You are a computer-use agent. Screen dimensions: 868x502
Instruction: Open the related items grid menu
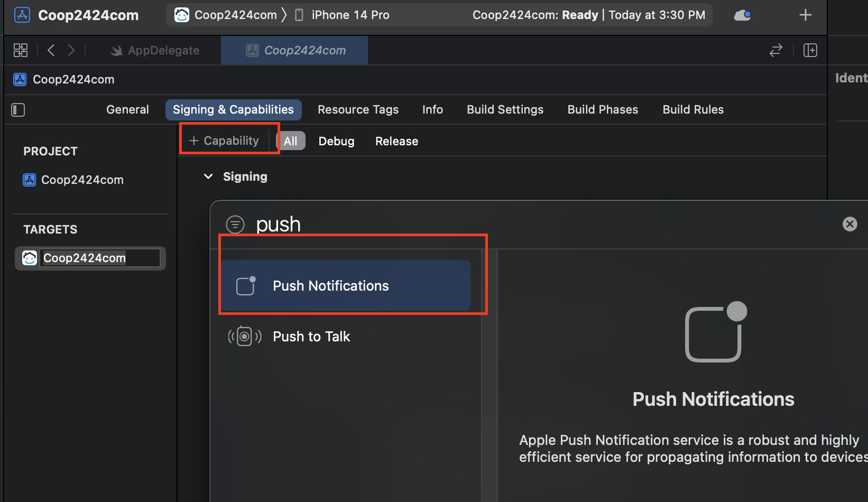click(21, 50)
